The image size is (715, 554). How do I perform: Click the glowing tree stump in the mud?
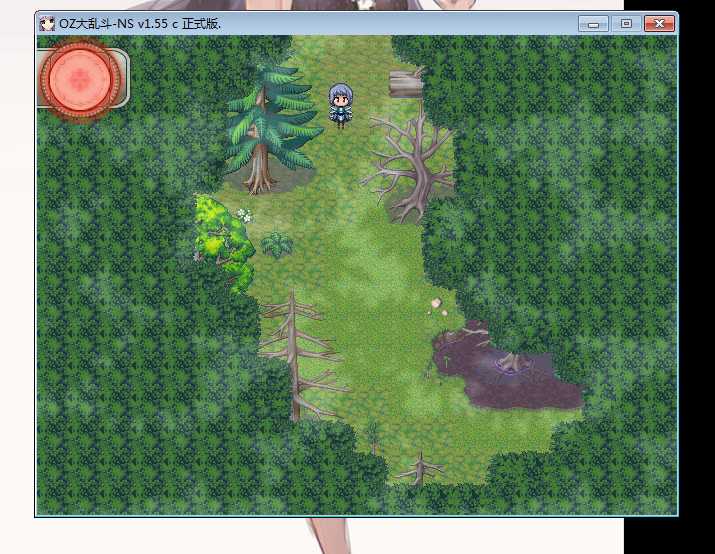[513, 363]
